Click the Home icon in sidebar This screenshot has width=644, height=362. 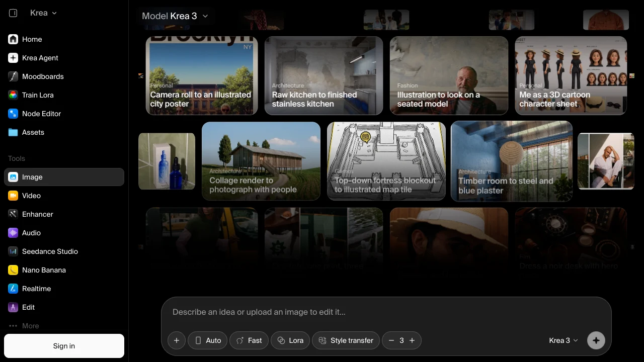[13, 39]
